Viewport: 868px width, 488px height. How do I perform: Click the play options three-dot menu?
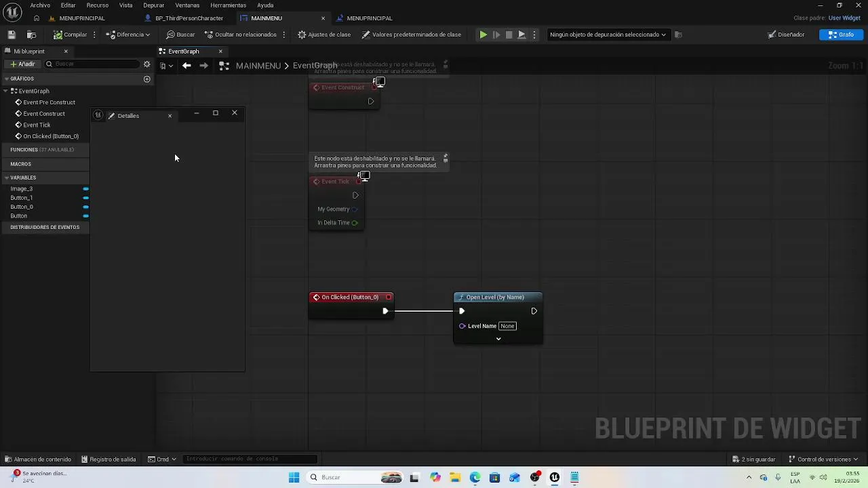pos(534,35)
